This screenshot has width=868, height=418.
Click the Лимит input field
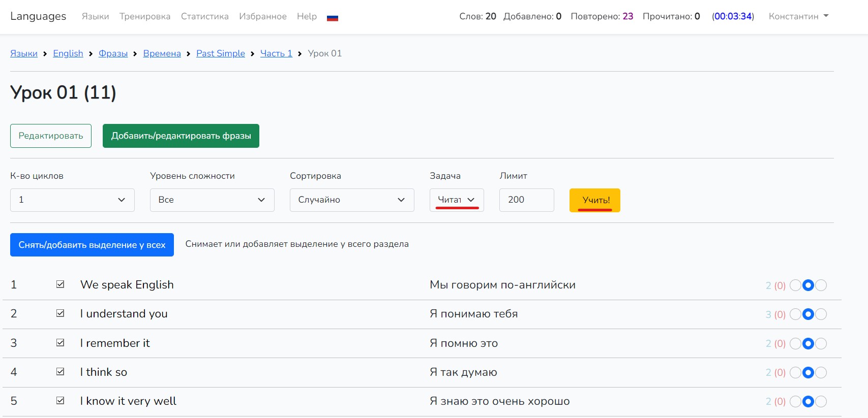click(x=526, y=200)
